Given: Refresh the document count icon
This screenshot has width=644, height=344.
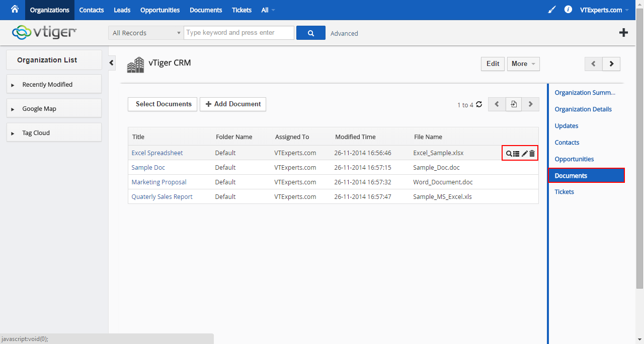Looking at the screenshot, I should 479,104.
